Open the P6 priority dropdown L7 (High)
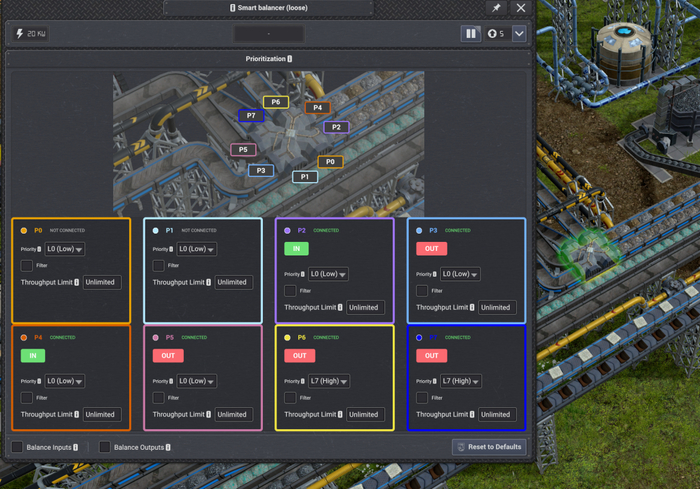Image resolution: width=700 pixels, height=489 pixels. click(328, 381)
